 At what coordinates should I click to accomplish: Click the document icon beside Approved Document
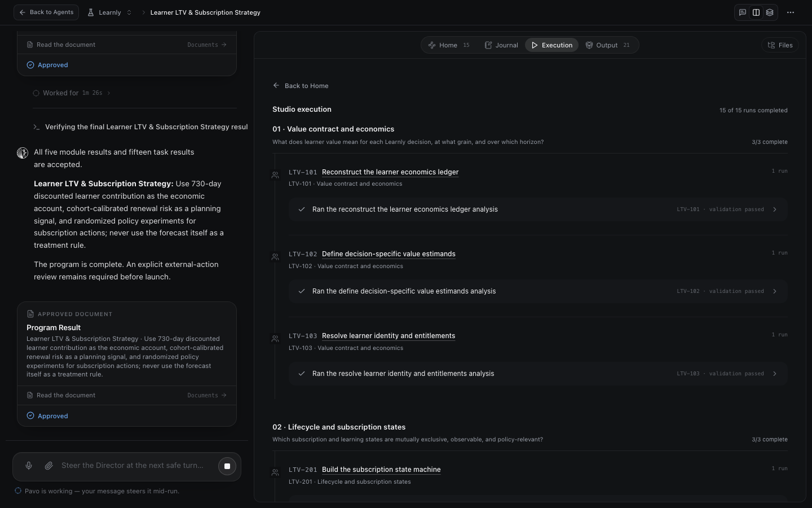[30, 314]
